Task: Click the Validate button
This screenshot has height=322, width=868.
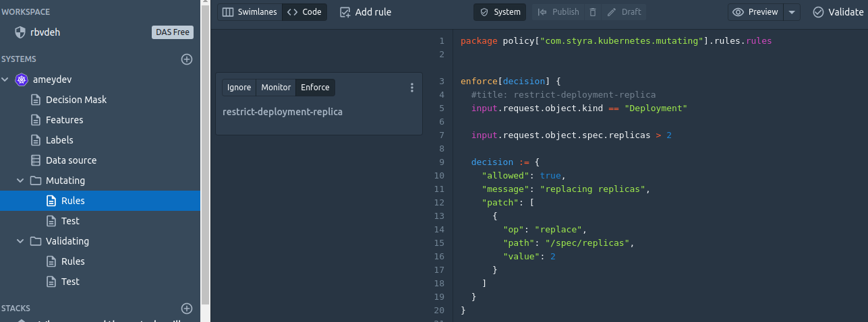Action: pyautogui.click(x=838, y=12)
